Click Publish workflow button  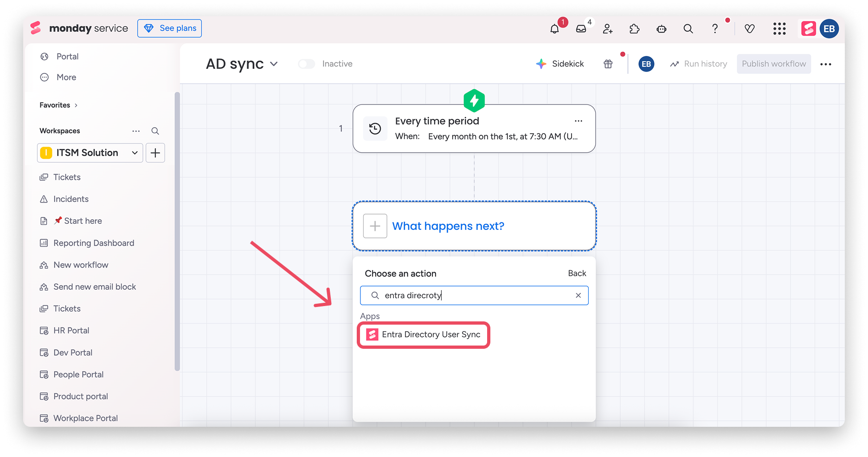[774, 64]
